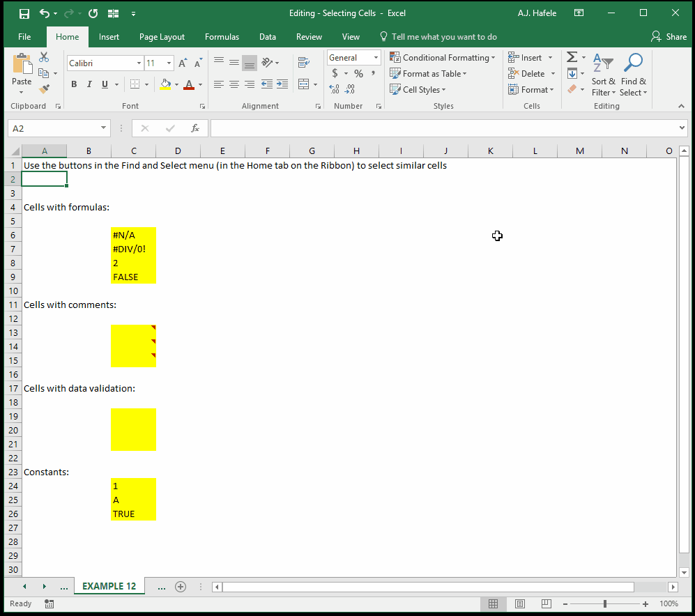The image size is (695, 616).
Task: Decrease font size with small A icon
Action: click(198, 63)
